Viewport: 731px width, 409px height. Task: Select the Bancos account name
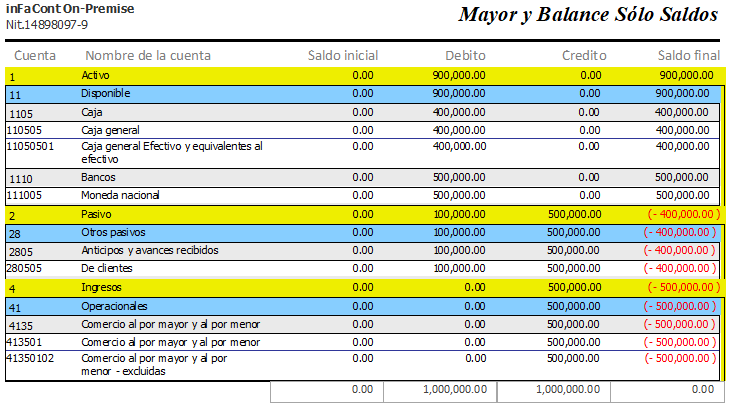tap(100, 177)
